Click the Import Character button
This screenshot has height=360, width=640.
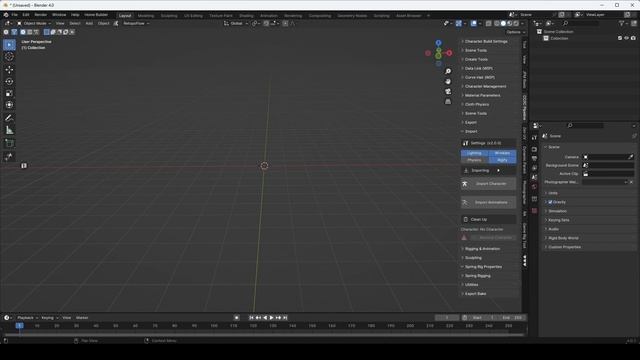pyautogui.click(x=489, y=184)
